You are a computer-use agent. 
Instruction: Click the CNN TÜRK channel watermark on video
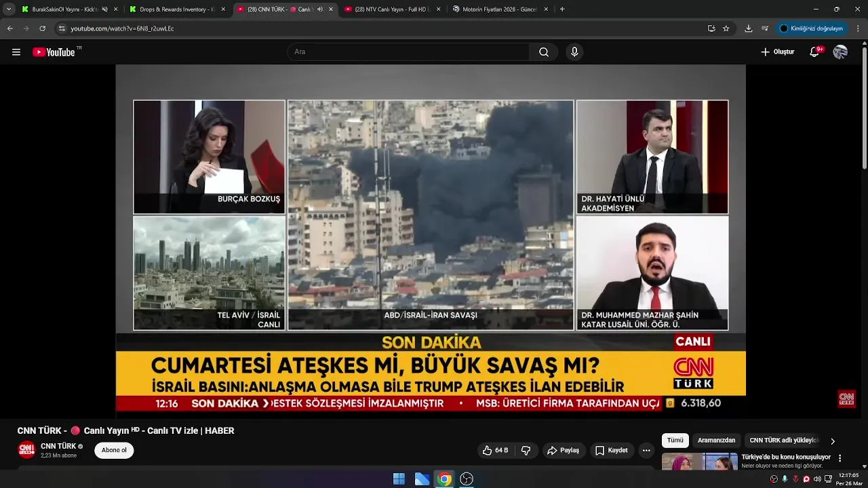846,399
